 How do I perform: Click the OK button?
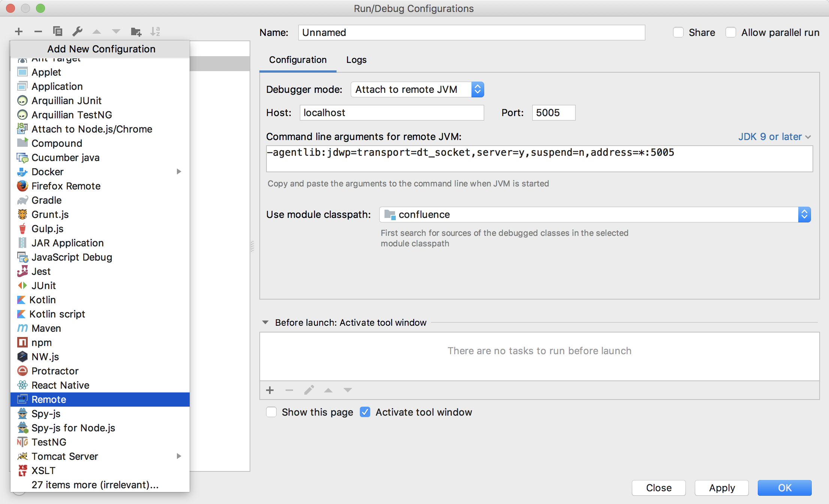[x=785, y=488]
